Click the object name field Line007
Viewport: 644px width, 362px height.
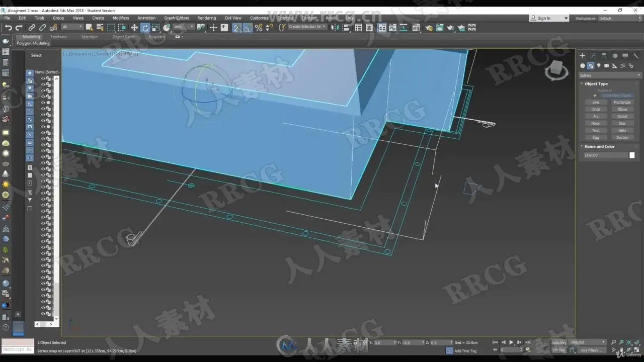[x=605, y=155]
